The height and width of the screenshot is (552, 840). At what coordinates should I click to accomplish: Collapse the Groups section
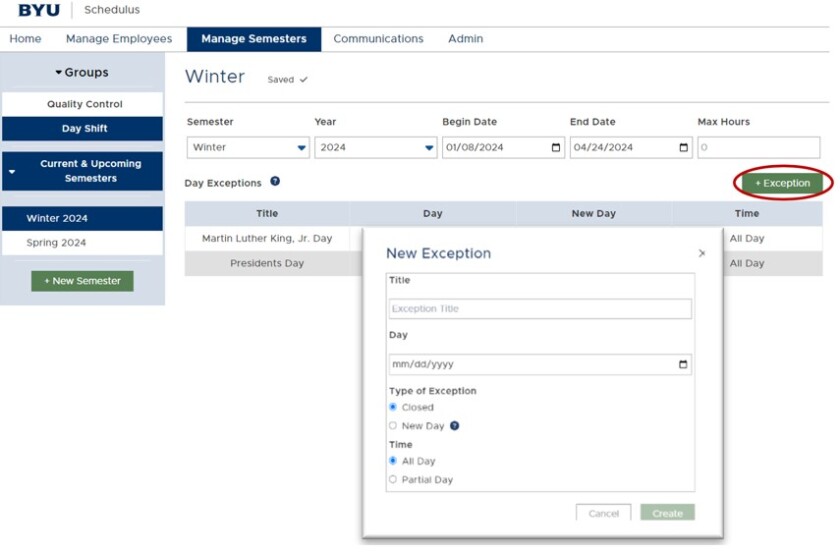tap(82, 73)
